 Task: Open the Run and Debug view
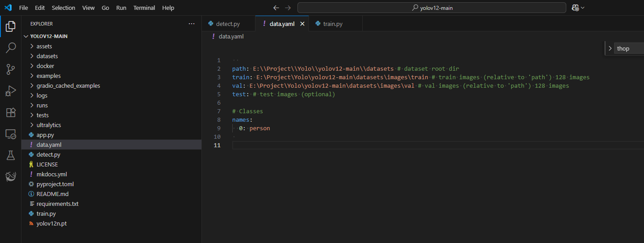pos(11,91)
